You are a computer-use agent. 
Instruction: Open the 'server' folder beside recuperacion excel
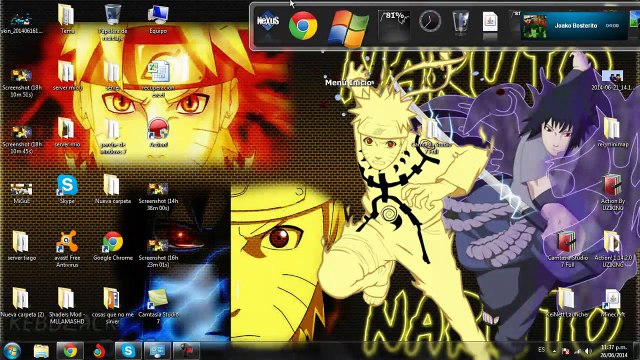click(x=113, y=76)
